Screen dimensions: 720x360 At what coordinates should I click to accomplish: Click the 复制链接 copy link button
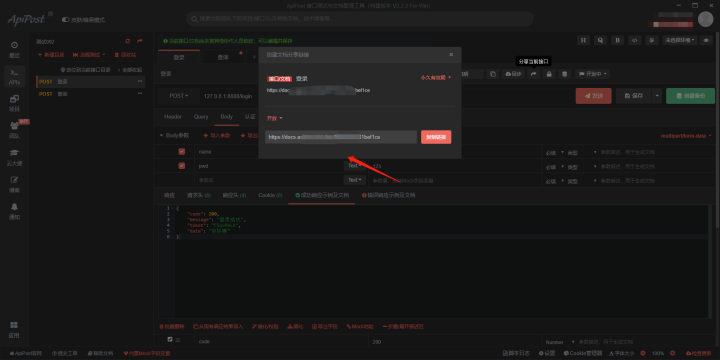click(x=436, y=137)
